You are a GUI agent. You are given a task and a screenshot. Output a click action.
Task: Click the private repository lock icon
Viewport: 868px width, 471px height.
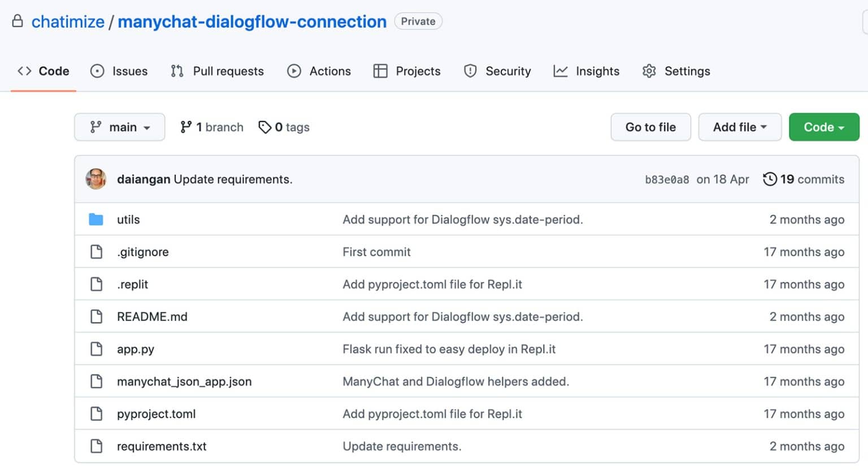coord(18,21)
